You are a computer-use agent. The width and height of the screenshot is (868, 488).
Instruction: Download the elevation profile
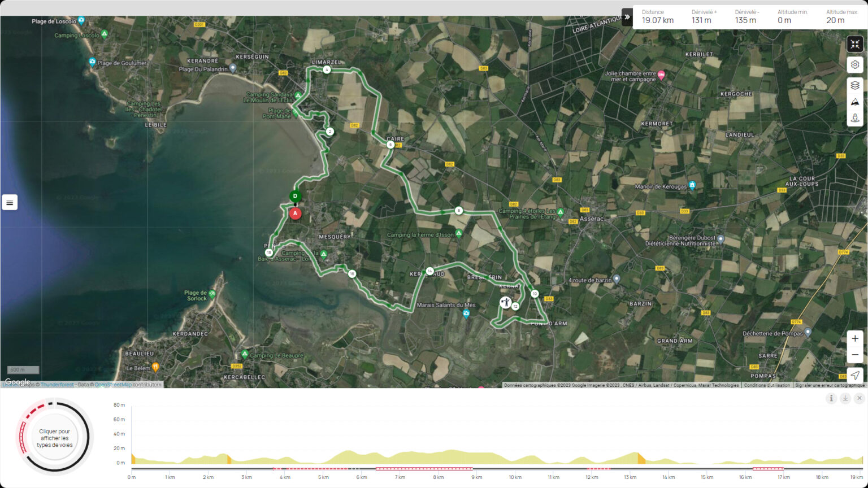point(845,398)
